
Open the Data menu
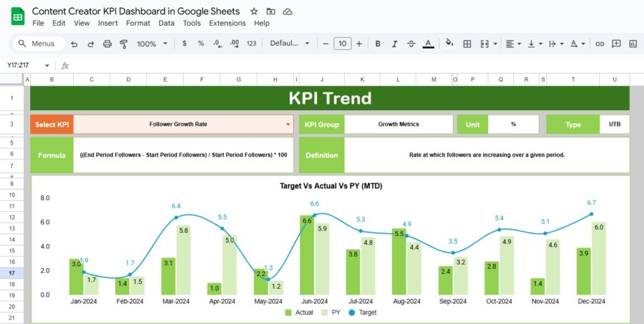166,23
